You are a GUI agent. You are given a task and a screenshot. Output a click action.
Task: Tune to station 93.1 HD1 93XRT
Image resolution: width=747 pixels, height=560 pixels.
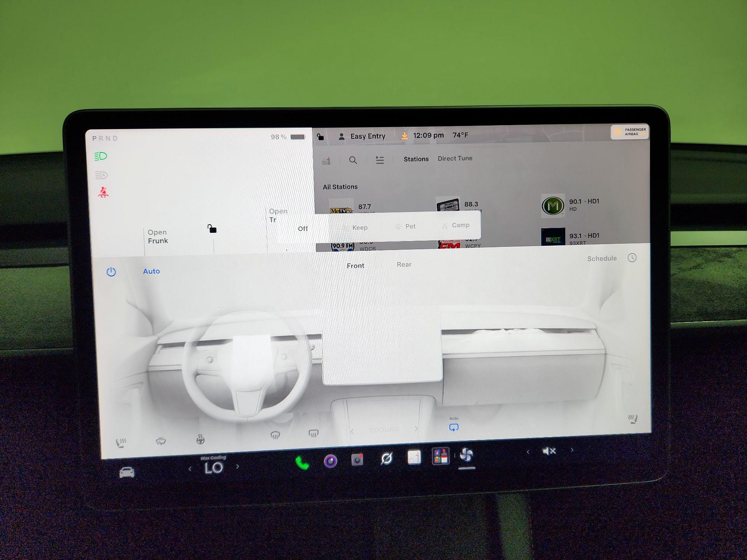click(571, 237)
